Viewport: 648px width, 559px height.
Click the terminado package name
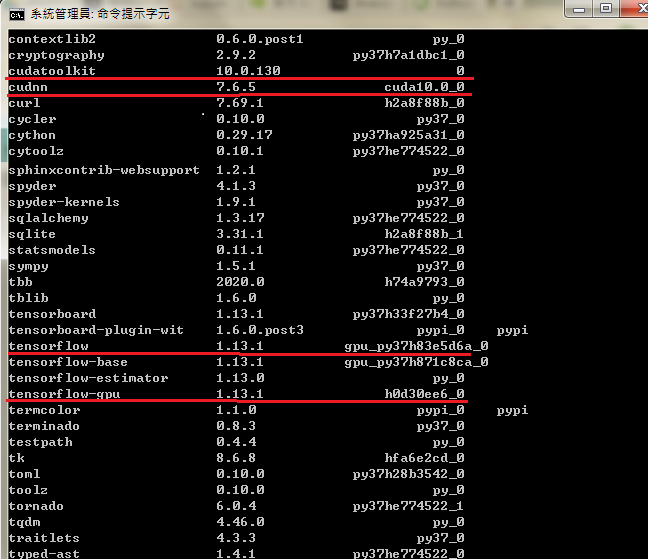44,426
